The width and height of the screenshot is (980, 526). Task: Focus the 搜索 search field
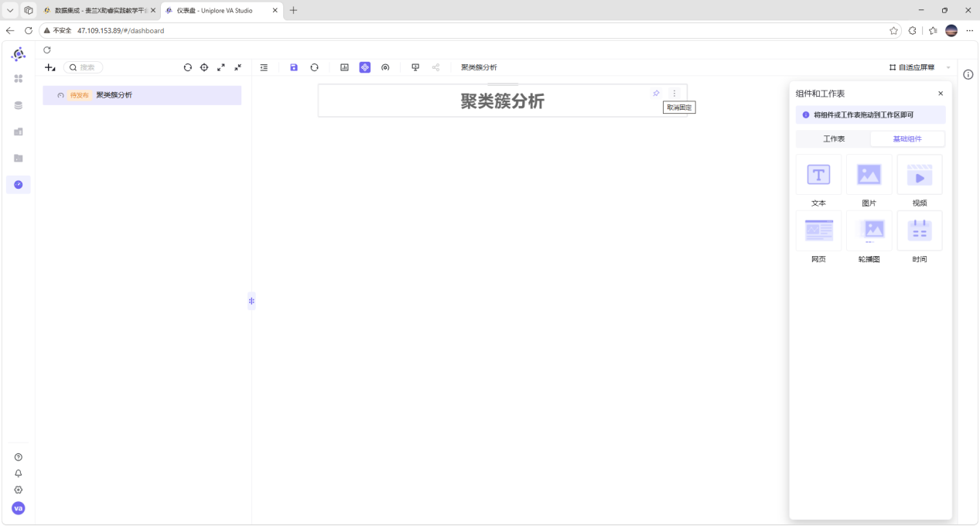click(84, 68)
